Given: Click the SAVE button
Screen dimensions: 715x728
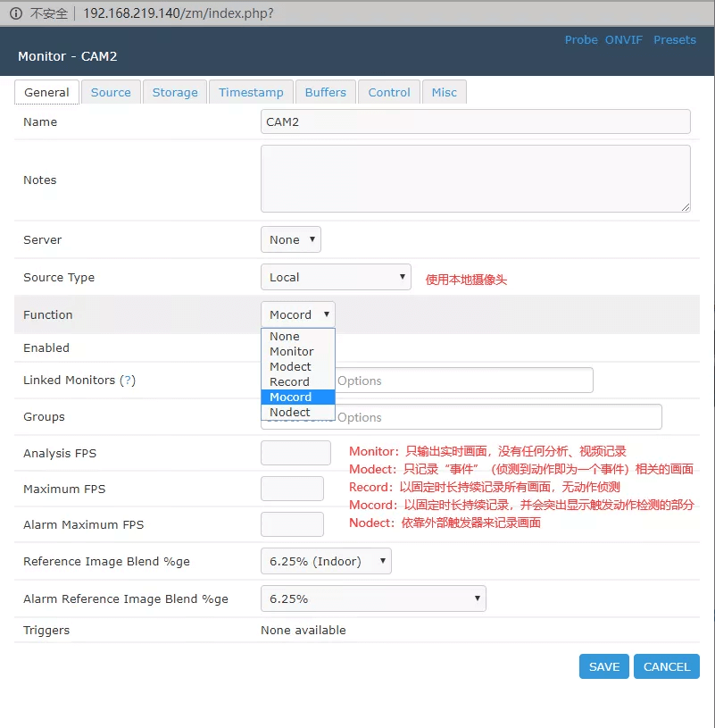Looking at the screenshot, I should click(x=603, y=666).
